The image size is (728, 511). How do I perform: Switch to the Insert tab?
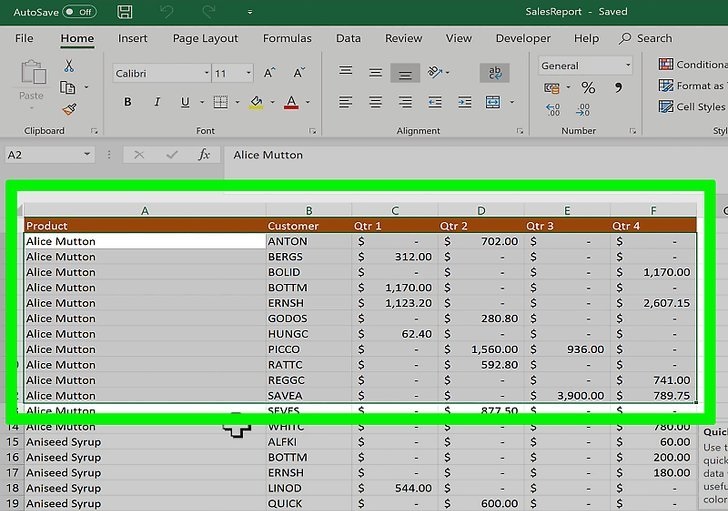click(132, 38)
